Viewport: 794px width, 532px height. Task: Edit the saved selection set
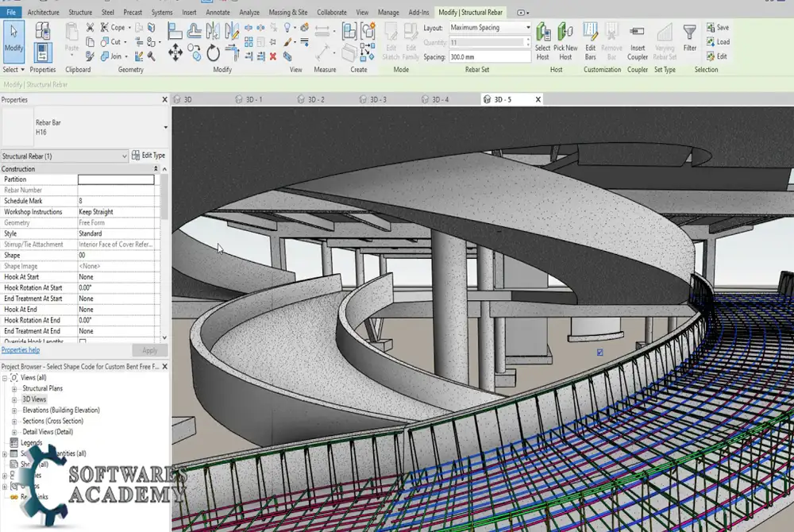[717, 56]
